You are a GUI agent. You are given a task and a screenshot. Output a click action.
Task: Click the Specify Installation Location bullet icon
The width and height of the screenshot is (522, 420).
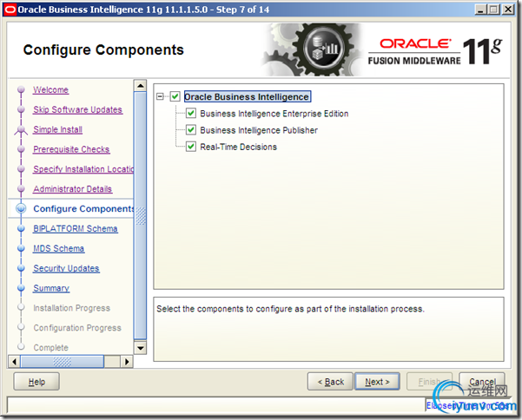21,169
